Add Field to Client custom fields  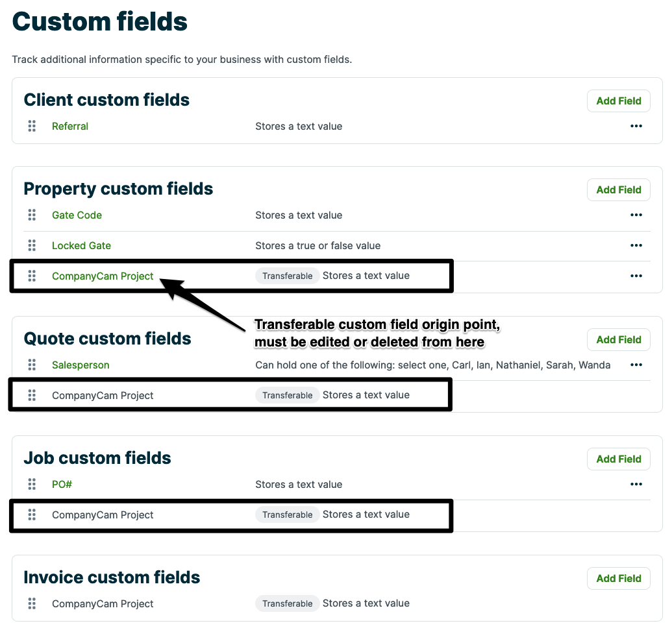618,101
